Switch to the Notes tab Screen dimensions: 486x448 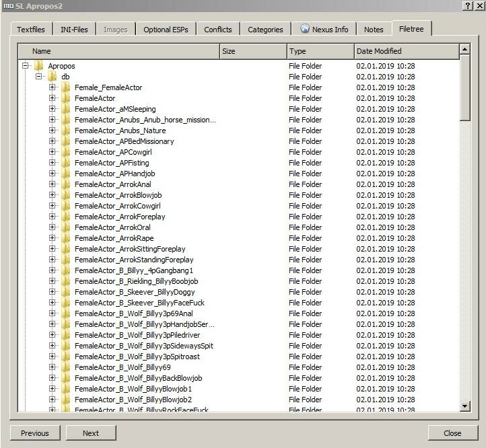[x=374, y=30]
